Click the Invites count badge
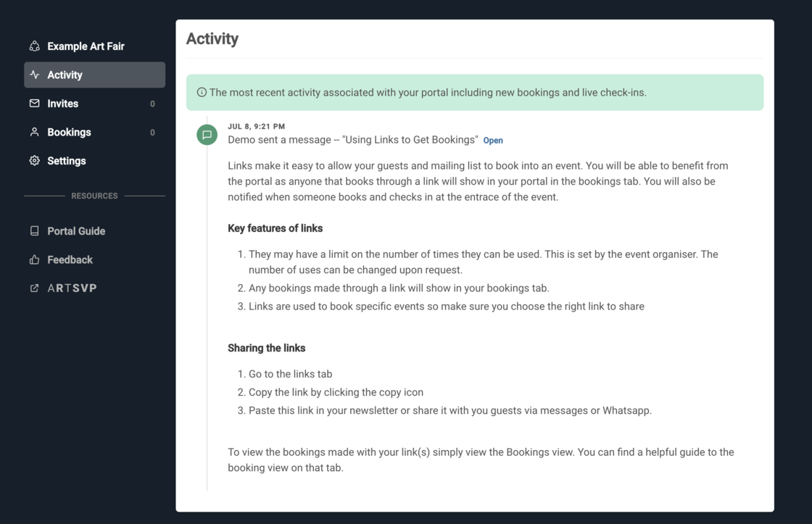This screenshot has height=524, width=812. [152, 104]
